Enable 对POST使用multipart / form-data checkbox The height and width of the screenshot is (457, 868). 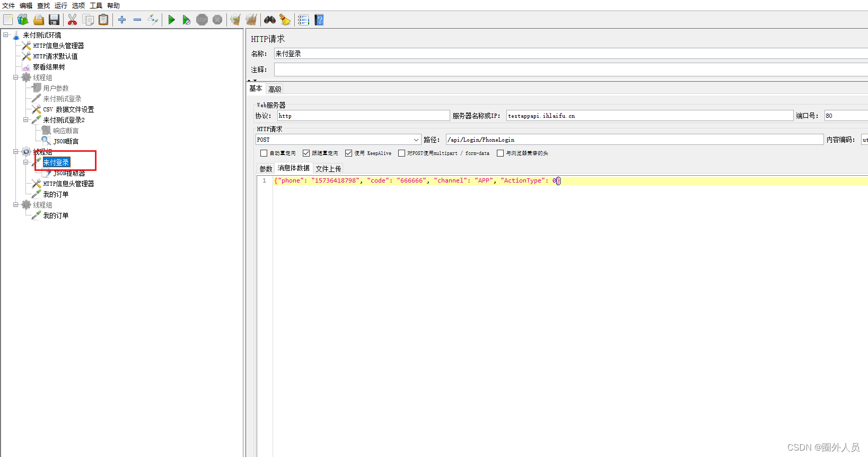click(x=401, y=153)
